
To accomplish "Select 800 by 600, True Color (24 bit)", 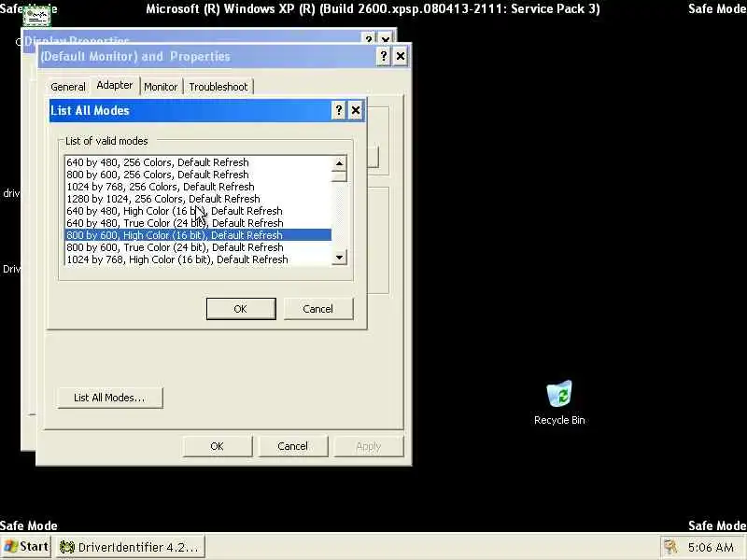I will click(x=198, y=247).
